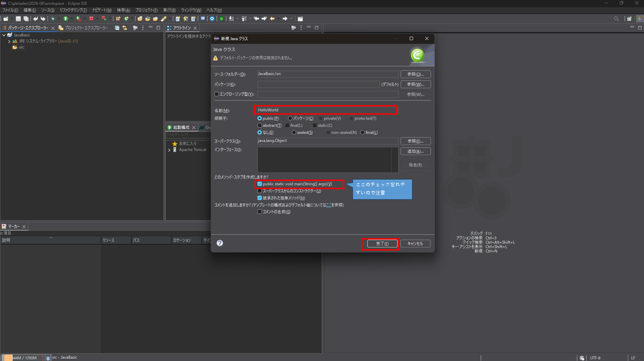Click the キャンセル button
Image resolution: width=644 pixels, height=361 pixels.
click(415, 243)
